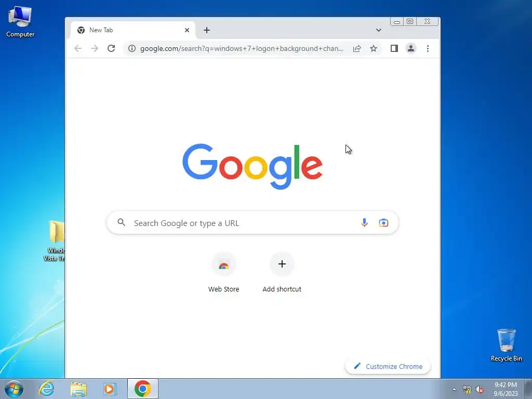Select the Chrome taskbar button
532x399 pixels.
coord(143,389)
